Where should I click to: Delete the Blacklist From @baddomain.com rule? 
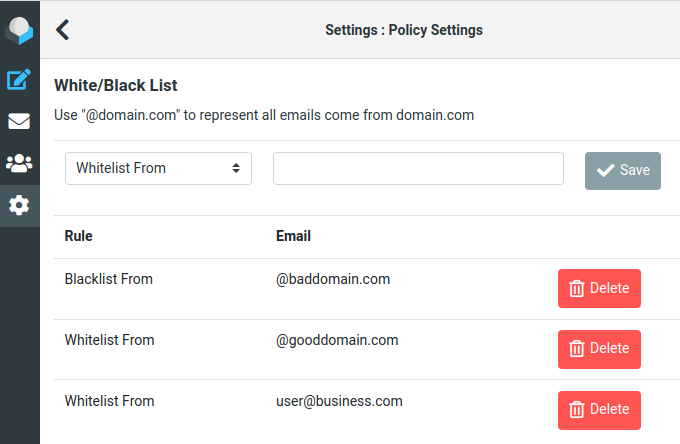(599, 288)
